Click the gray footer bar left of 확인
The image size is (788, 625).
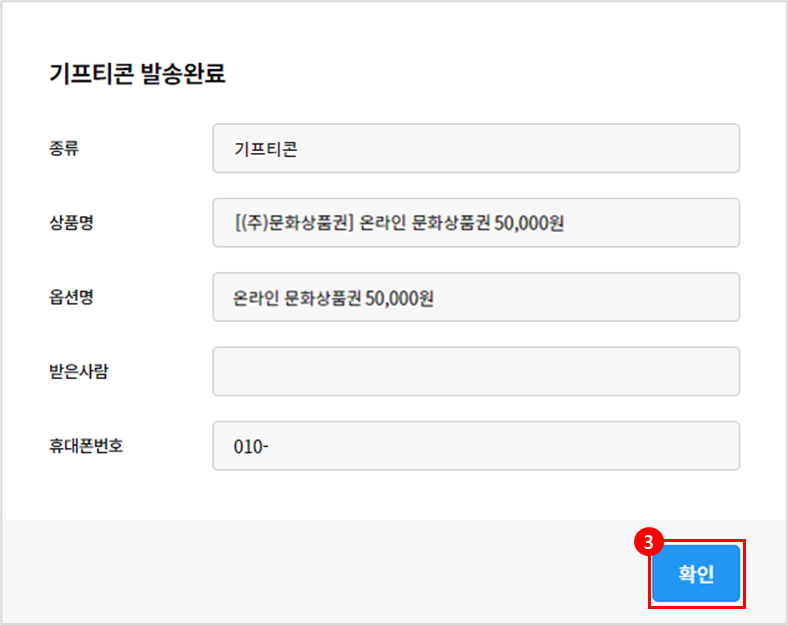[x=324, y=572]
